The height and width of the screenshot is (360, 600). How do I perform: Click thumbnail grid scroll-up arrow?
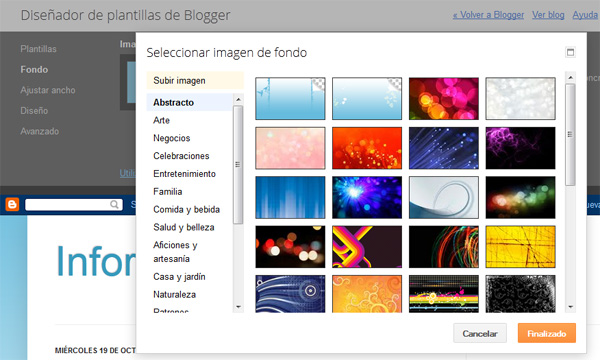(x=570, y=77)
